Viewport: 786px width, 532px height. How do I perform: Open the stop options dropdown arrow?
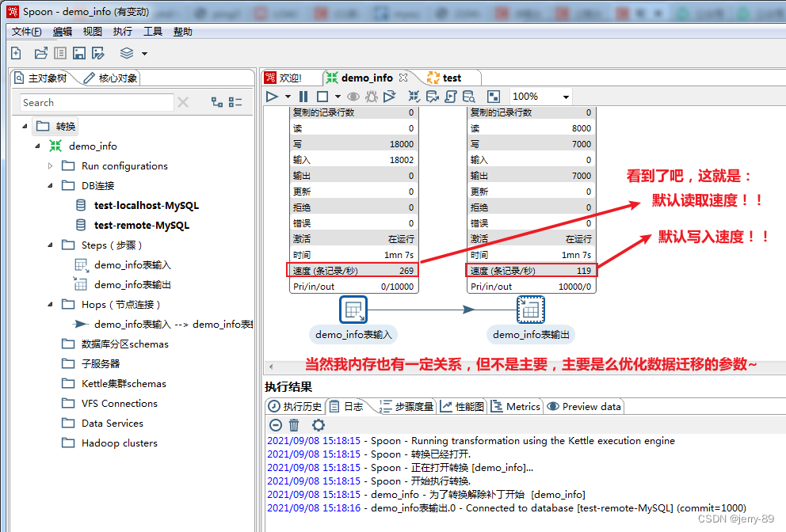pyautogui.click(x=338, y=96)
